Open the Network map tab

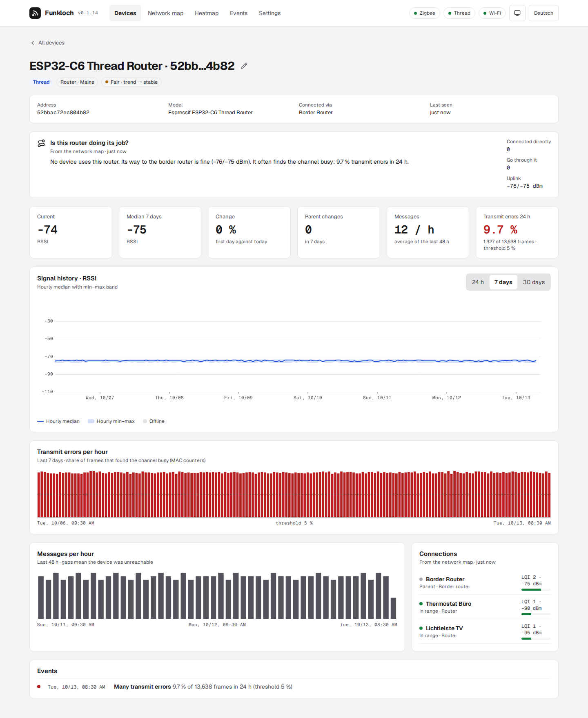(165, 13)
